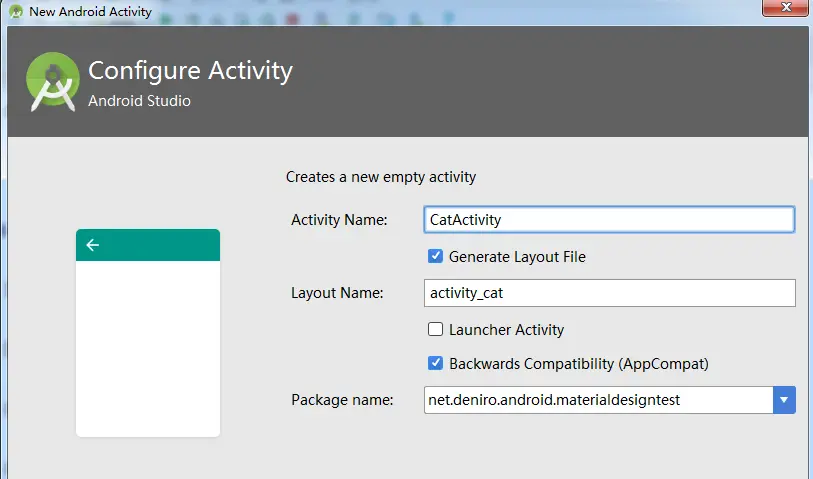
Task: Click the small Android icon in title bar
Action: (15, 12)
